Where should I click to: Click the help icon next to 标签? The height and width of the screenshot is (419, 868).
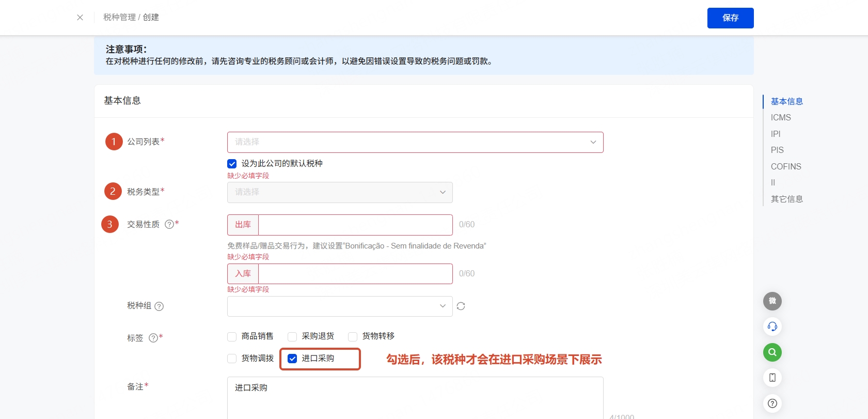pyautogui.click(x=153, y=338)
